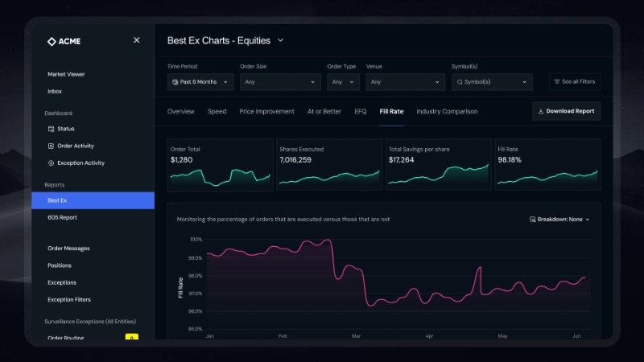Click the Surveillance Exceptions (All Entities) heading
Screen dimensions: 644x362
point(90,322)
